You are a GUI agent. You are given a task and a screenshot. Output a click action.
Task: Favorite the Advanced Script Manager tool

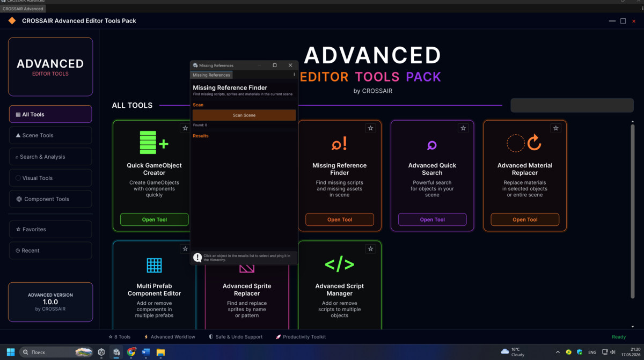pos(370,249)
